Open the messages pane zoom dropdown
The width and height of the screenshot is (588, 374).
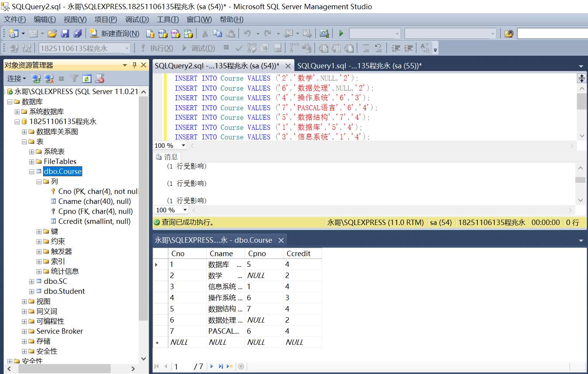(x=185, y=210)
